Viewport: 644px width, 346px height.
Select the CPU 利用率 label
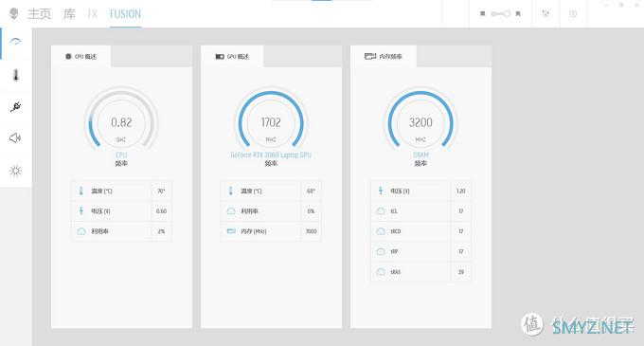tap(99, 231)
